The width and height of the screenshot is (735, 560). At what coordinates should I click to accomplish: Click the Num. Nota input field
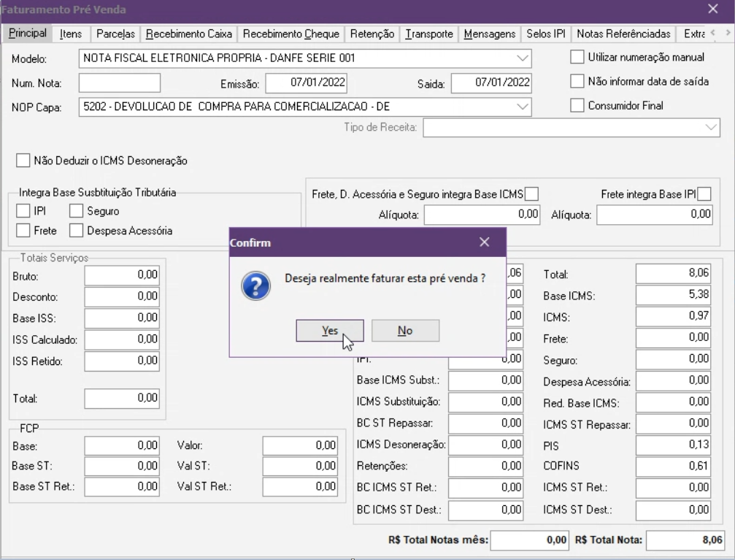119,83
